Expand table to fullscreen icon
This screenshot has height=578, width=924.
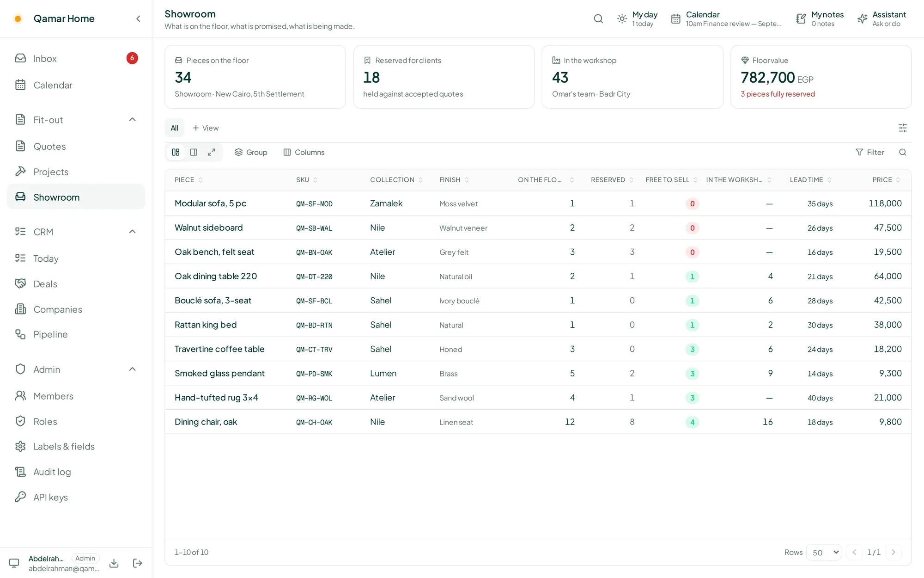click(212, 152)
